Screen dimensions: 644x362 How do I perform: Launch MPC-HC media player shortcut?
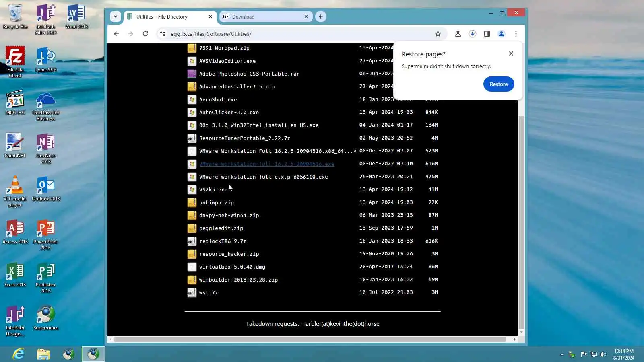coord(15,103)
